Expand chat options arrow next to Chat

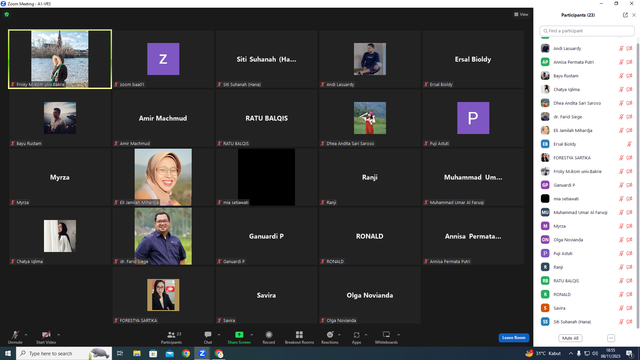pyautogui.click(x=219, y=335)
